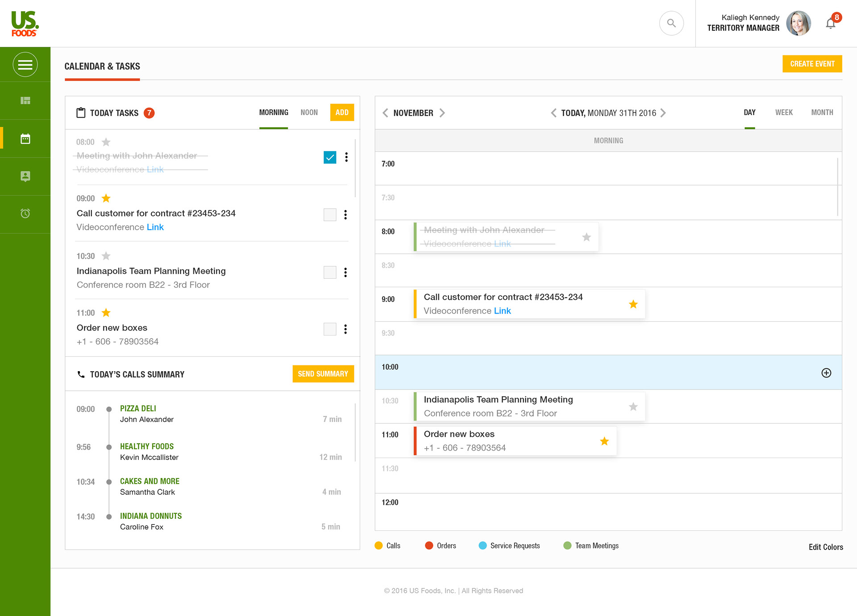Mark Order new boxes task complete
The image size is (857, 616).
coord(330,329)
